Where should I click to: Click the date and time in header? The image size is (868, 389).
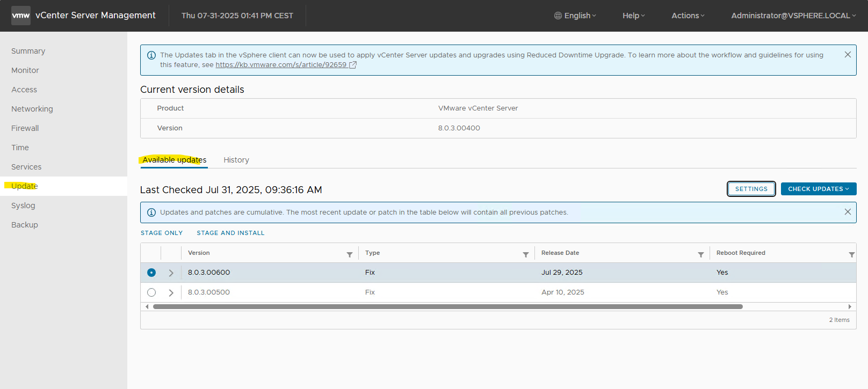[x=237, y=16]
